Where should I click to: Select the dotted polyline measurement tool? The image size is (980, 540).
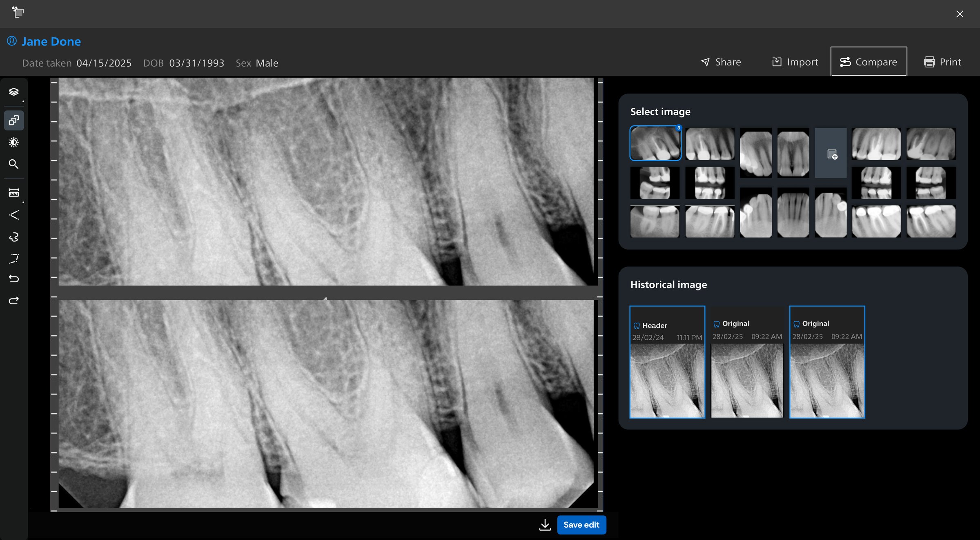point(14,258)
